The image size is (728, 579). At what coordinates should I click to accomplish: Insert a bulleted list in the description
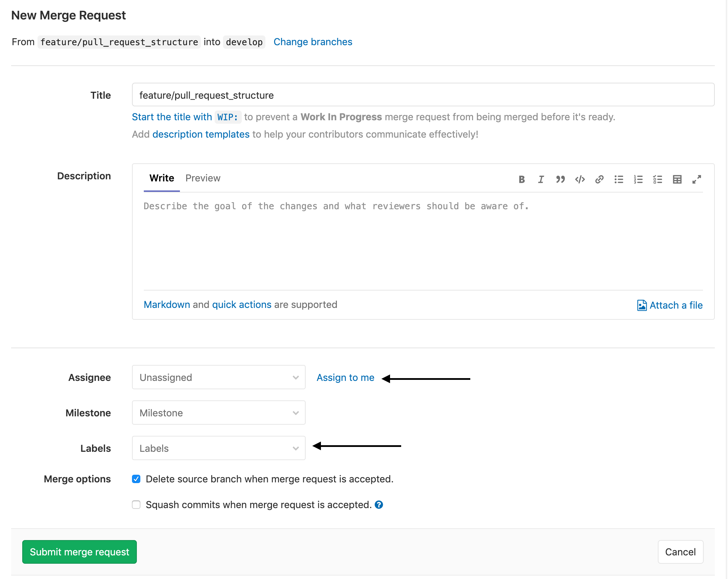pos(619,179)
